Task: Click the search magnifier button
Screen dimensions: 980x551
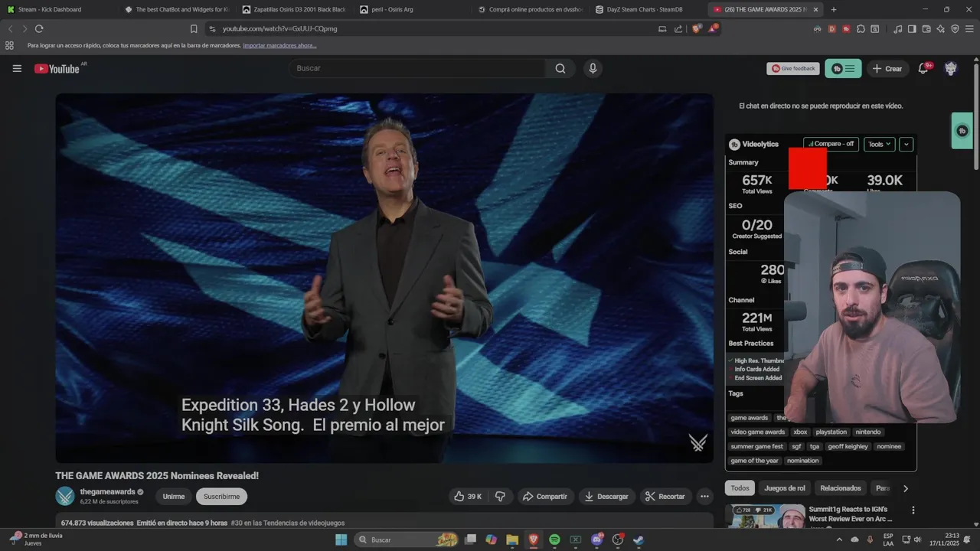Action: pos(560,68)
